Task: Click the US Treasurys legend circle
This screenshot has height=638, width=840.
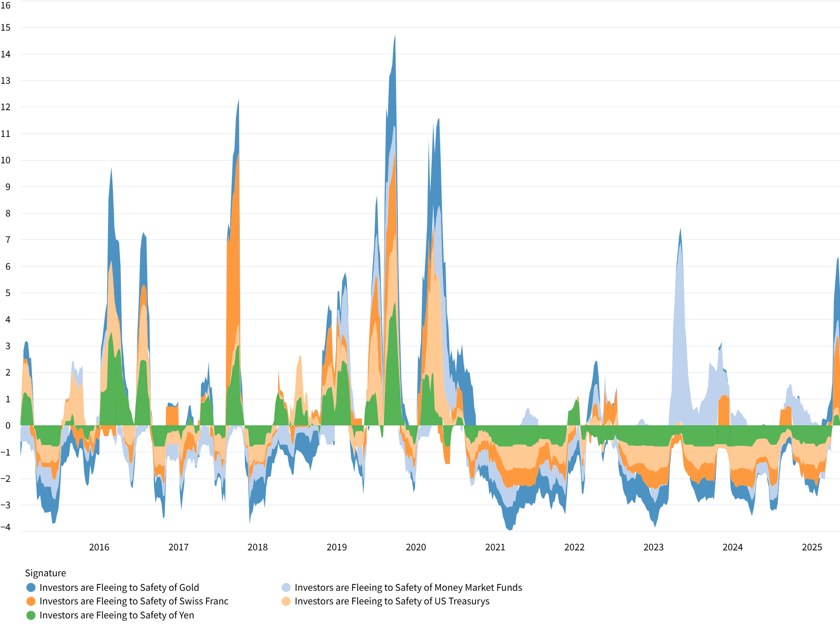Action: (286, 601)
